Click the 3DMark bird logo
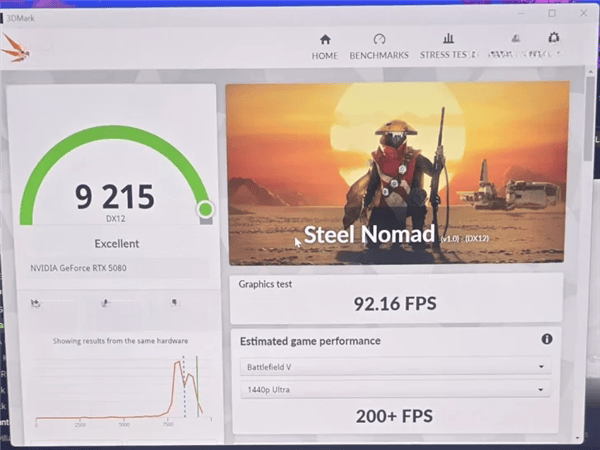This screenshot has height=450, width=600. click(x=15, y=48)
